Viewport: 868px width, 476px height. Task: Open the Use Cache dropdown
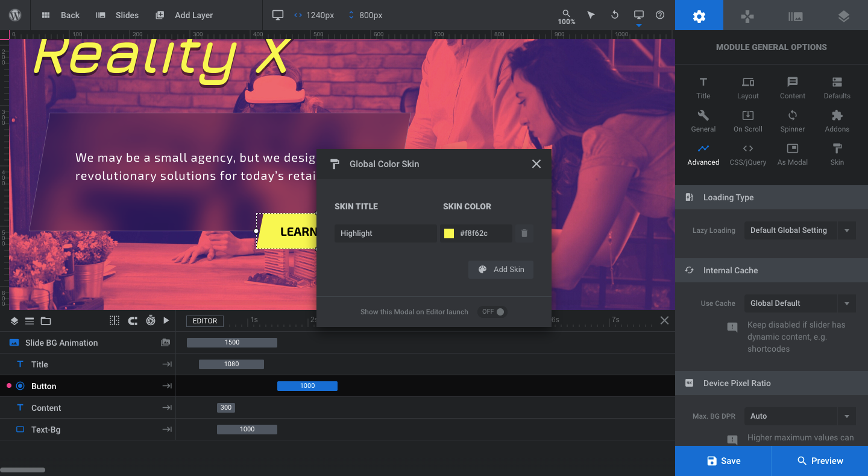(800, 303)
